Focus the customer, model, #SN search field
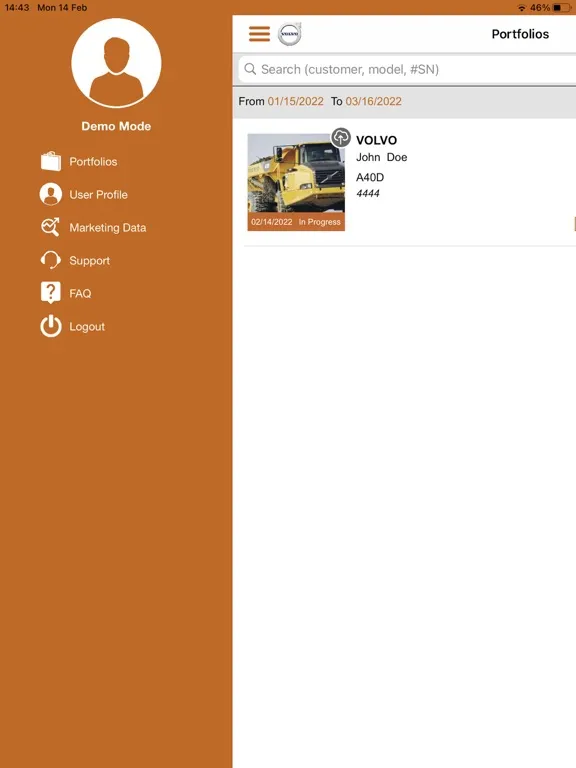The height and width of the screenshot is (768, 576). tap(407, 69)
